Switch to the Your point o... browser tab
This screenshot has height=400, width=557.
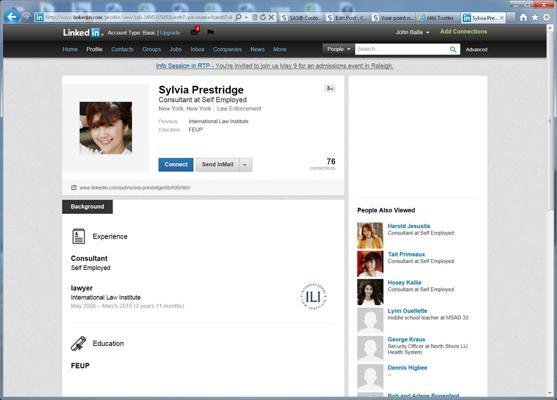click(393, 18)
